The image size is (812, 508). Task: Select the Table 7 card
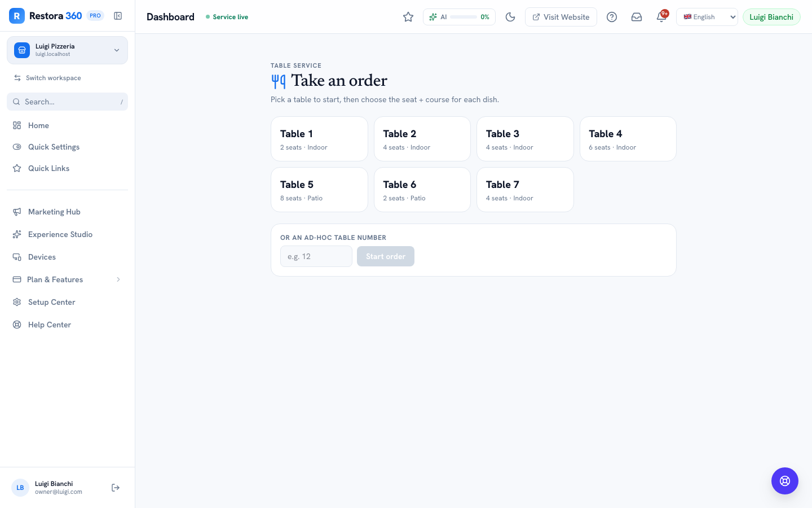525,190
